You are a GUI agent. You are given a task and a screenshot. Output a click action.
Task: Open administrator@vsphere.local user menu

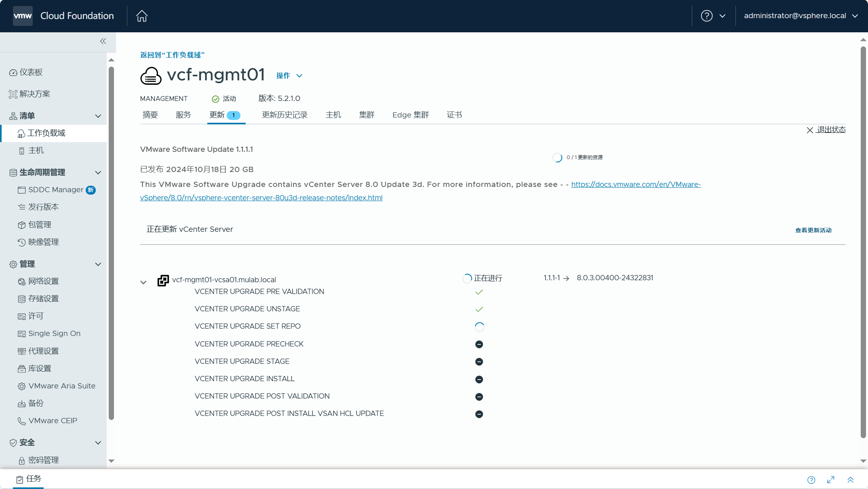(801, 16)
